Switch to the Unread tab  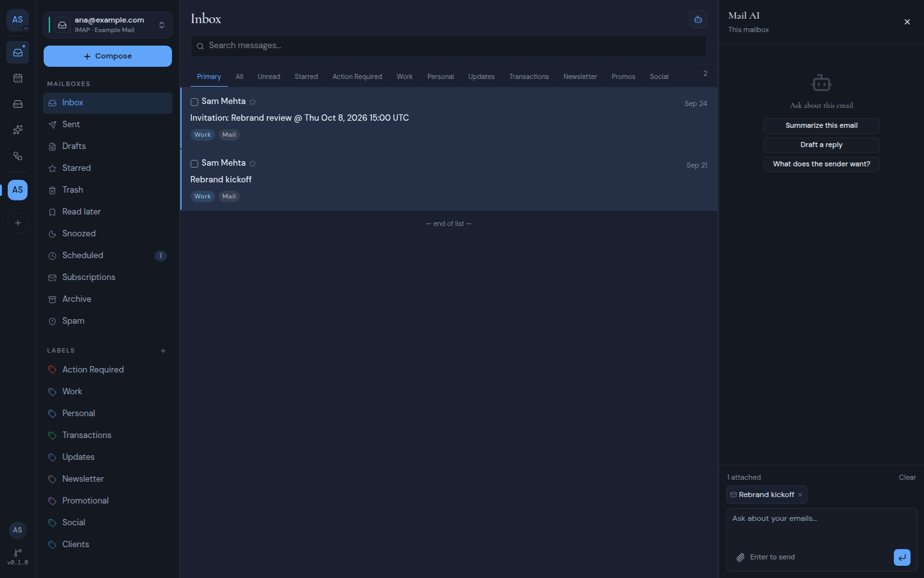[x=269, y=76]
